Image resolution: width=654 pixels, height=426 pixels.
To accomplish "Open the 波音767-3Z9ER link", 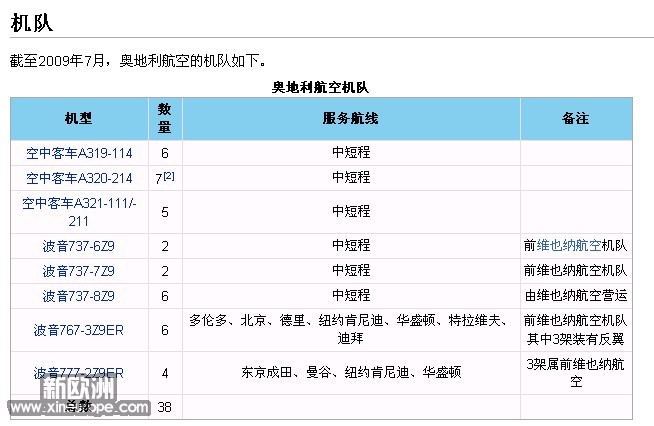I will pyautogui.click(x=78, y=330).
